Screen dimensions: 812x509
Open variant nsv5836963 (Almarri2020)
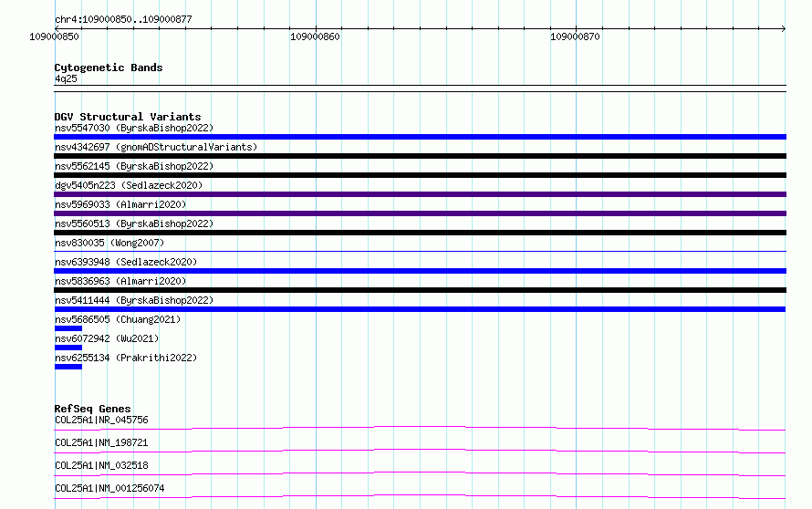[120, 281]
